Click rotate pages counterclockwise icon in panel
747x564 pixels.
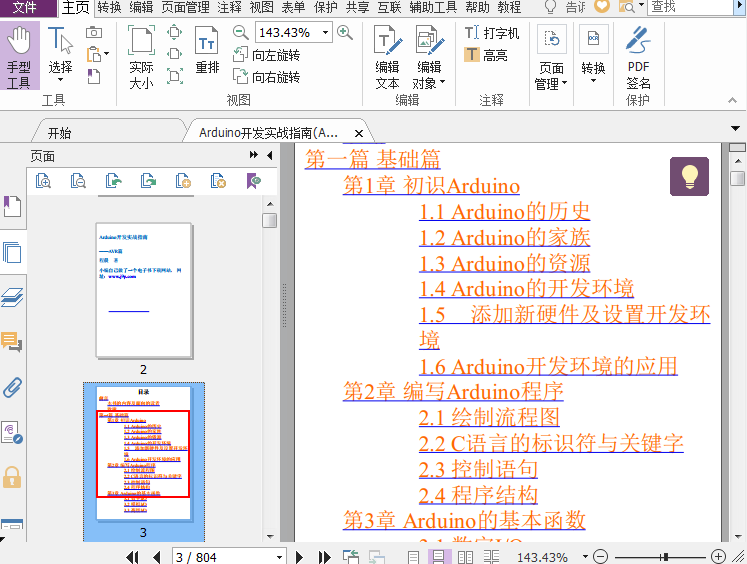coord(113,181)
